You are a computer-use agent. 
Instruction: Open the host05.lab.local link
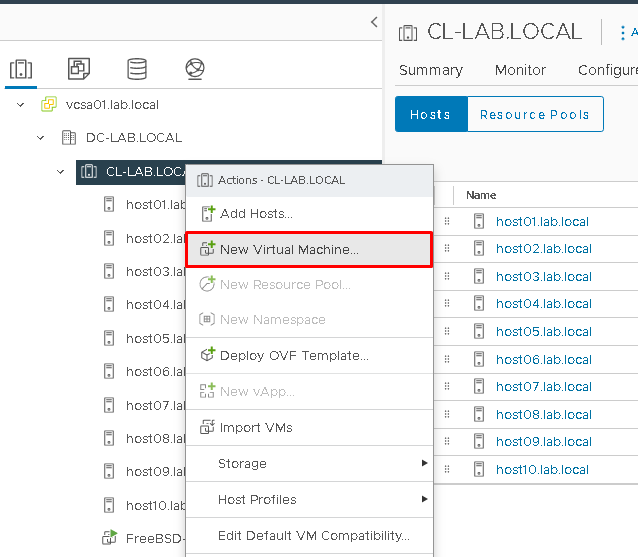click(x=542, y=331)
